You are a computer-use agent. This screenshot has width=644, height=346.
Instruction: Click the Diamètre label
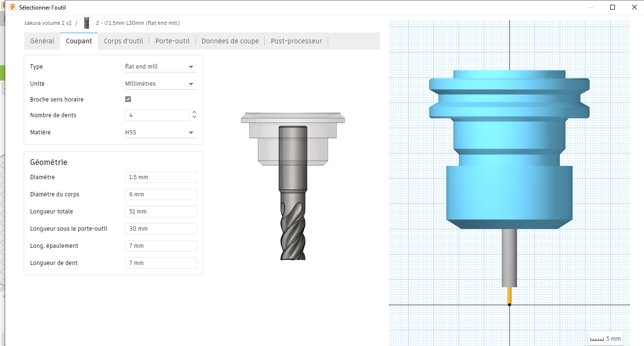(x=42, y=177)
